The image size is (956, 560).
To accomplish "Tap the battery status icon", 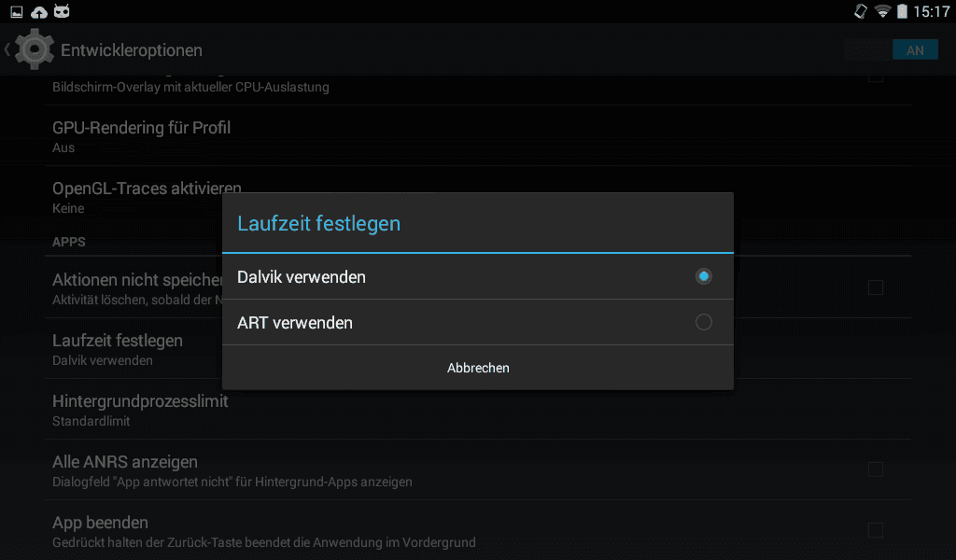I will pyautogui.click(x=903, y=11).
